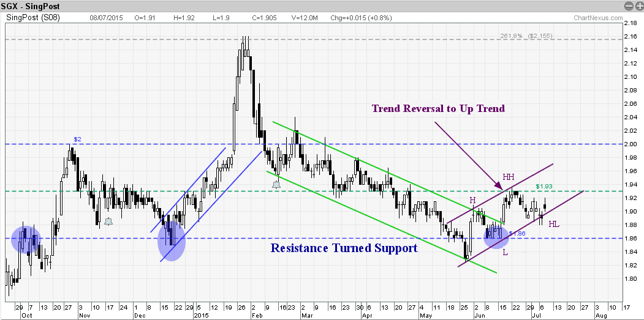
Task: Click the open price O=1.91
Action: click(145, 18)
